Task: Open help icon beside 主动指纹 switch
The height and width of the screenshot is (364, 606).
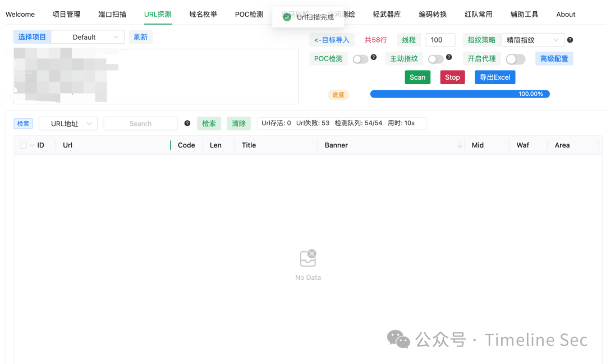Action: click(x=449, y=57)
